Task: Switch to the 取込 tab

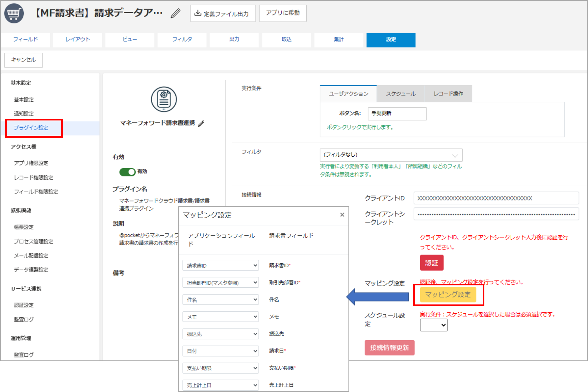Action: [287, 40]
